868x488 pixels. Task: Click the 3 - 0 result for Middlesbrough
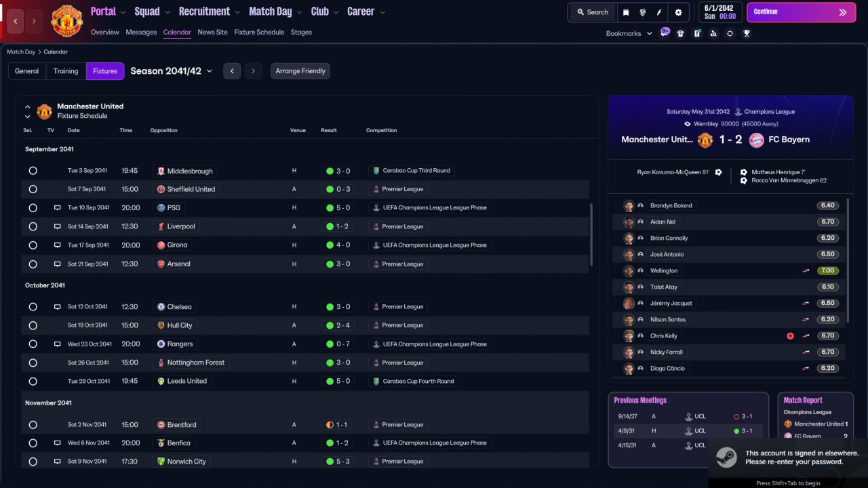(x=338, y=171)
